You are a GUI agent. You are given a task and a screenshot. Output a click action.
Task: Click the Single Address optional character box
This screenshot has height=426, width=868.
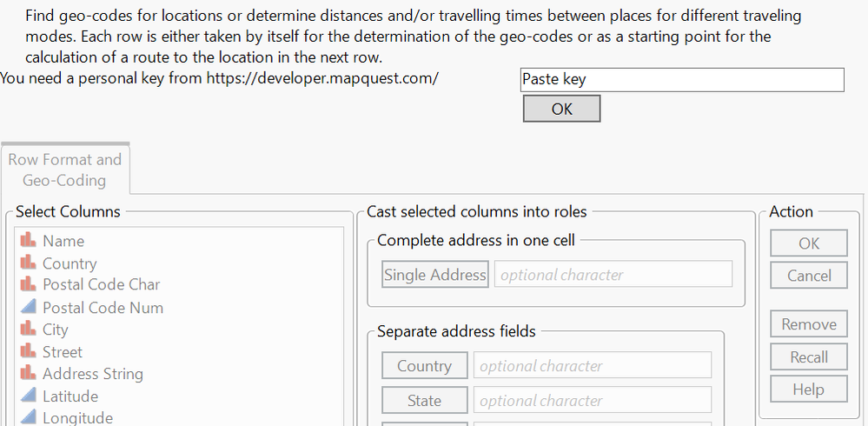613,275
